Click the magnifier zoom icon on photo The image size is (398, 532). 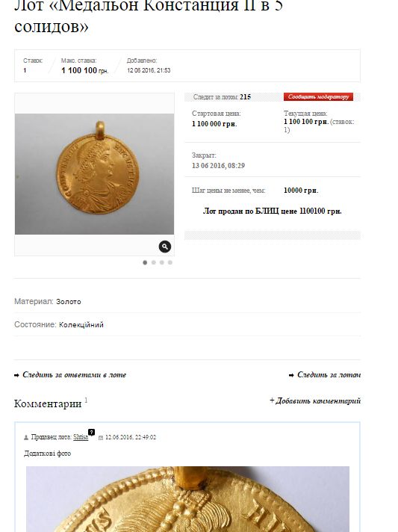[x=165, y=247]
